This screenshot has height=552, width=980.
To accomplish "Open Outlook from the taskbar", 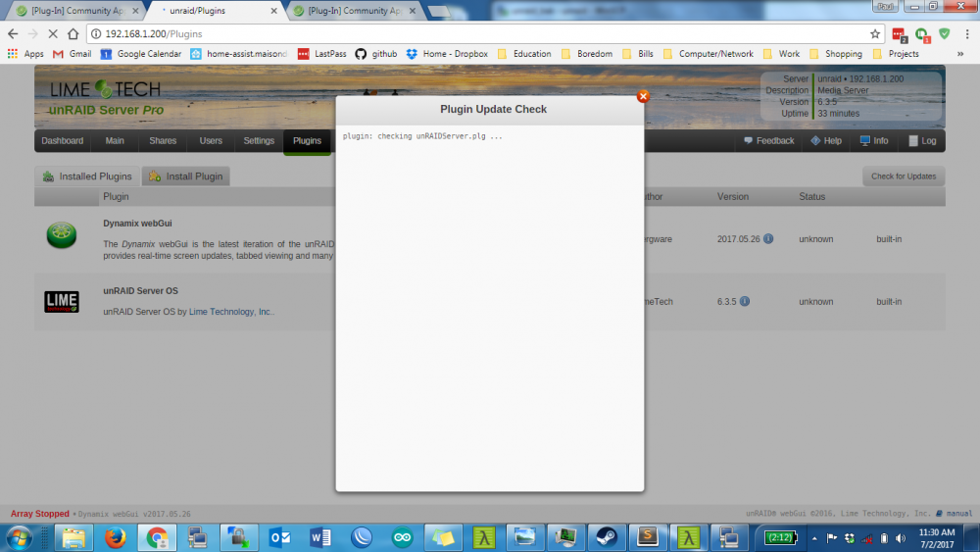I will 279,537.
